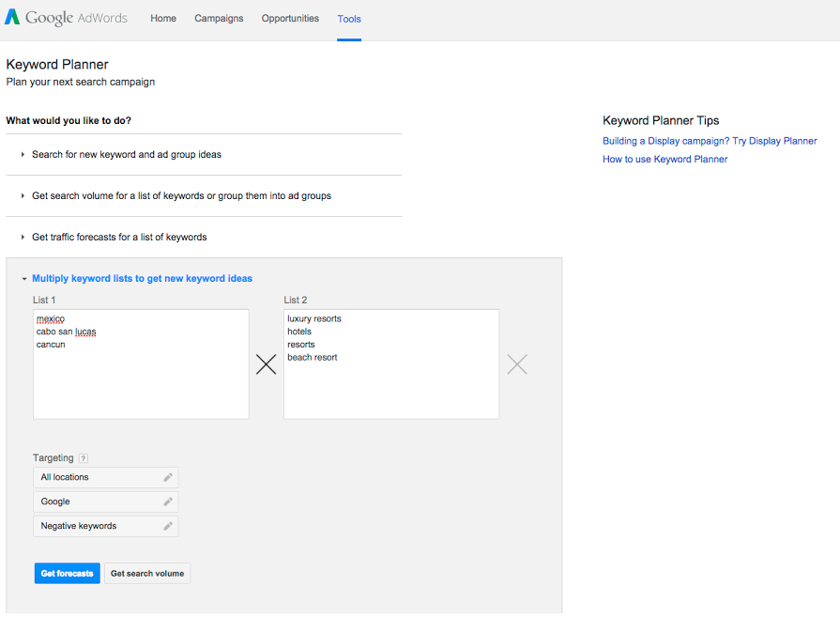Click the Targeting help question mark icon
Viewport: 840px width, 617px height.
pos(84,458)
